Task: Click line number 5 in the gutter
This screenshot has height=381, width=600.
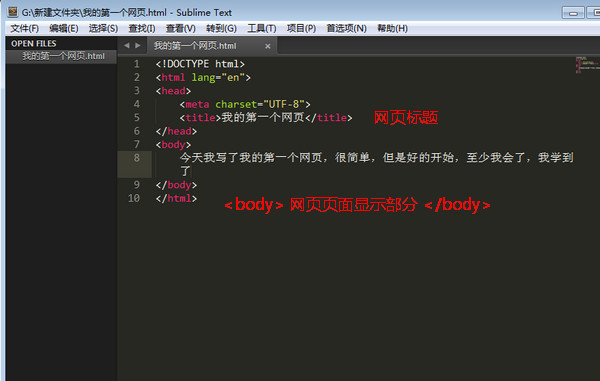Action: [136, 117]
